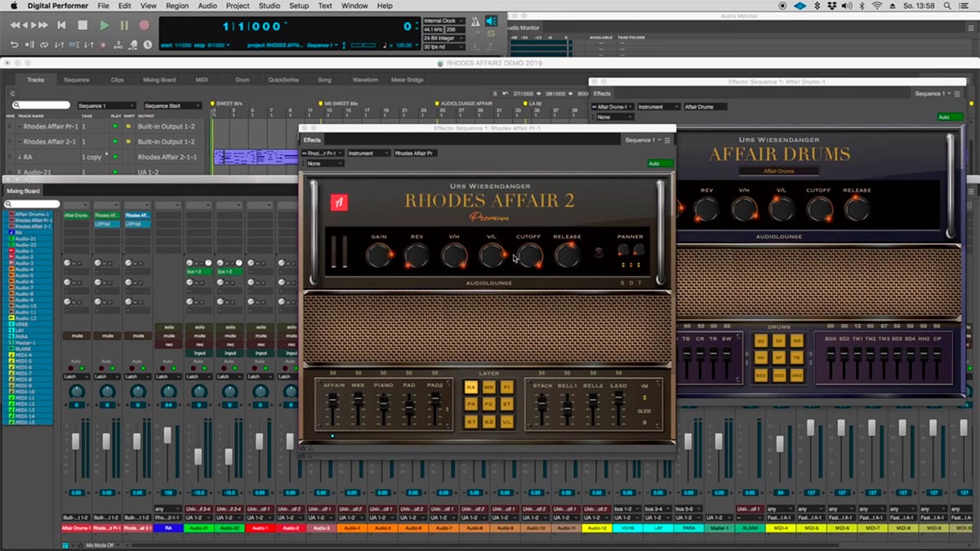Click the Affair Drums insert slot in mixer
980x551 pixels.
77,215
